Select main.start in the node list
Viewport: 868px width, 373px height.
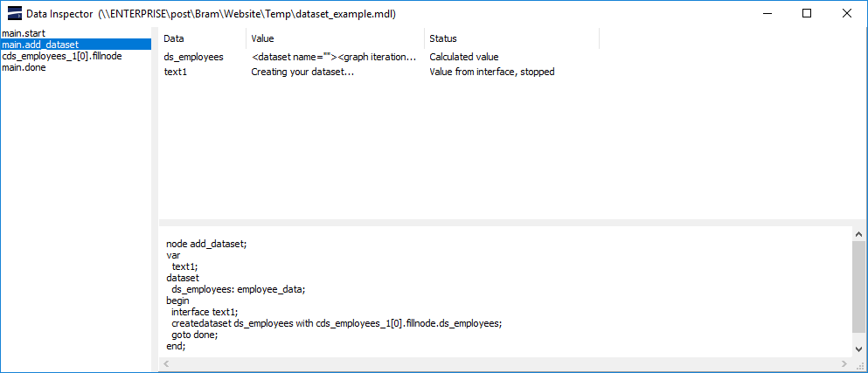[x=76, y=33]
